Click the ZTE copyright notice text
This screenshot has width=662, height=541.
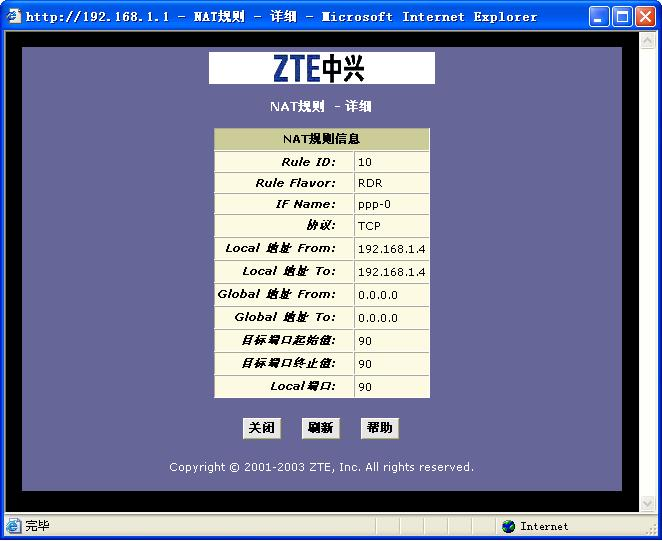[321, 467]
